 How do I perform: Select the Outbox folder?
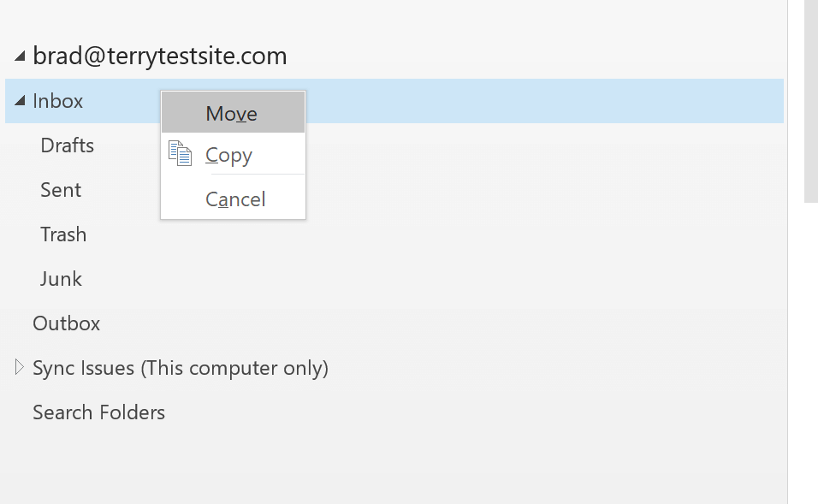pos(66,323)
